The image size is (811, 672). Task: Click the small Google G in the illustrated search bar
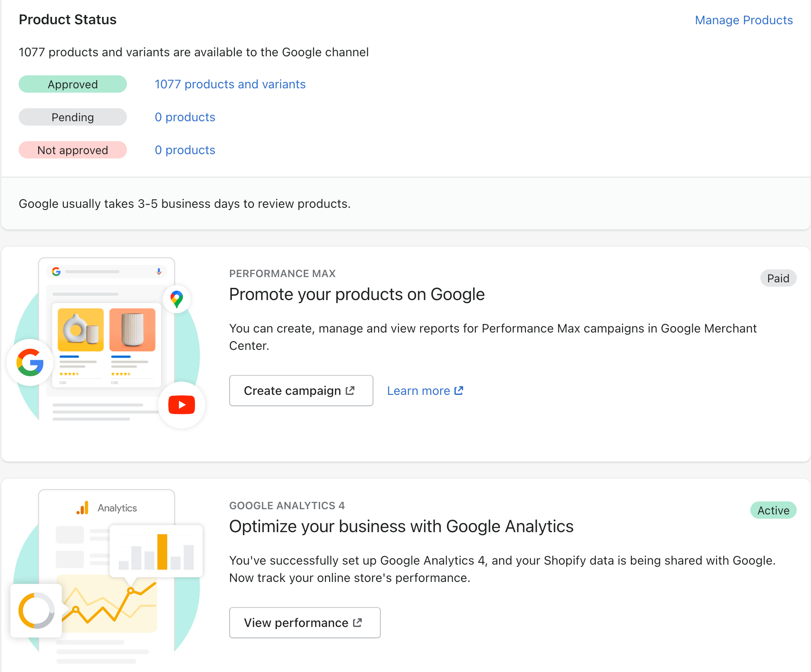[x=56, y=271]
